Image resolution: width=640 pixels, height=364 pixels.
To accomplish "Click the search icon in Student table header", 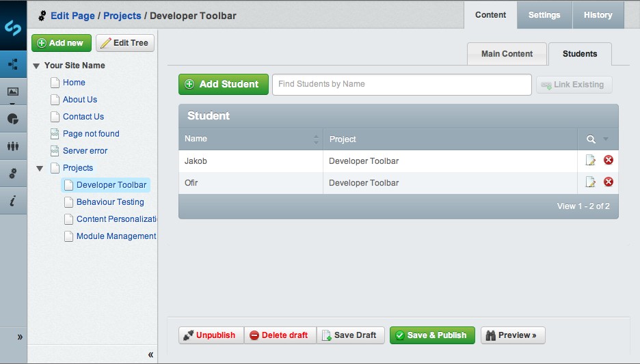I will (x=591, y=139).
